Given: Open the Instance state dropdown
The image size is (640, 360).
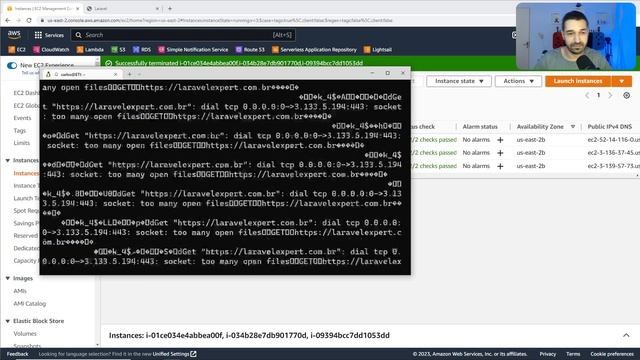Looking at the screenshot, I should pos(459,81).
